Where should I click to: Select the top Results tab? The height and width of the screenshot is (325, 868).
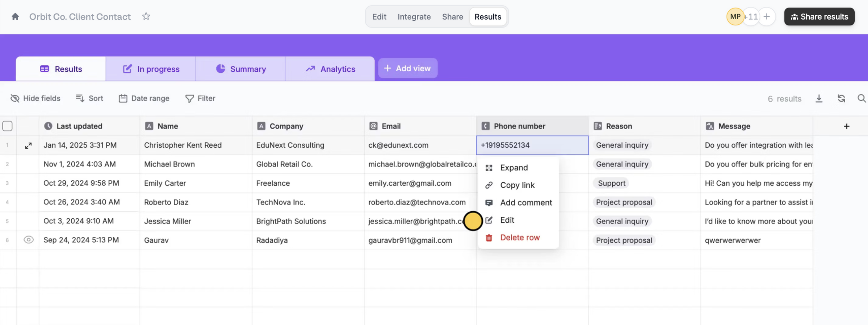click(488, 17)
